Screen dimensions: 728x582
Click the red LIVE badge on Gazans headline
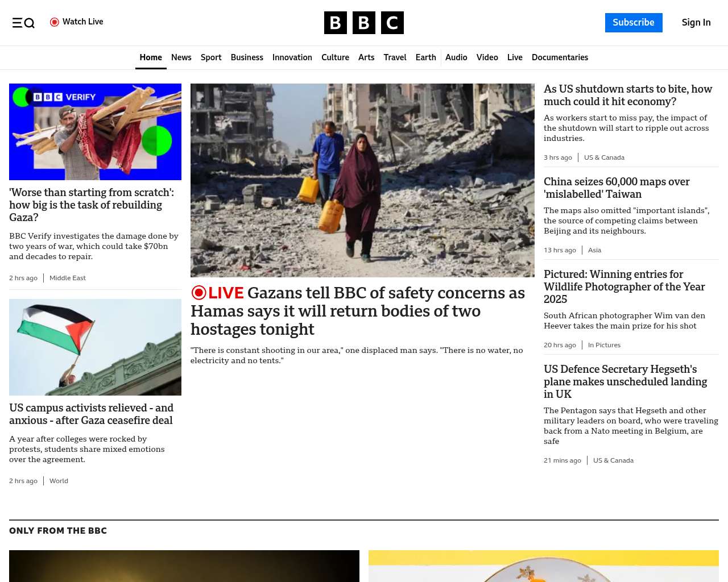click(217, 293)
